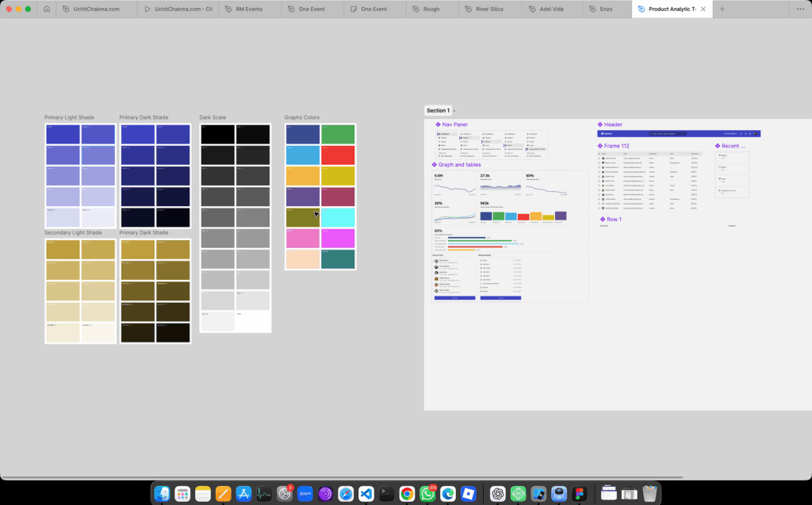Open the three-dots menu in the tab bar

pos(800,9)
